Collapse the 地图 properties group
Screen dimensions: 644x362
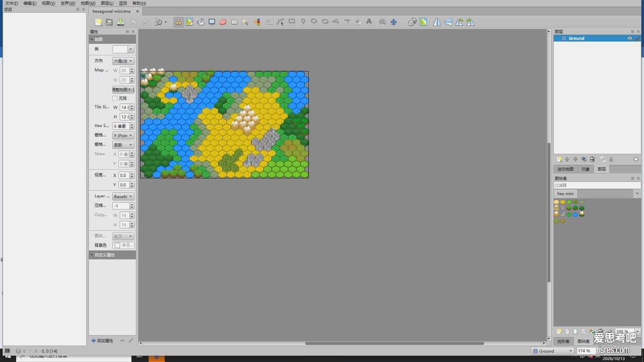[x=91, y=39]
